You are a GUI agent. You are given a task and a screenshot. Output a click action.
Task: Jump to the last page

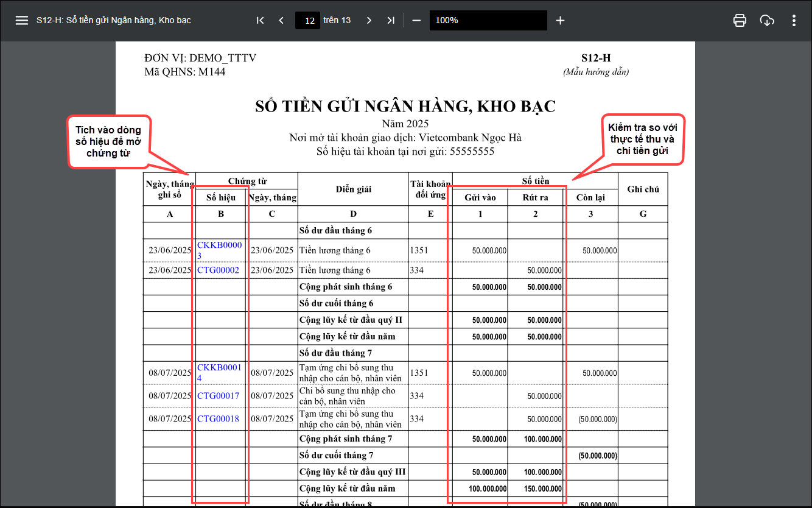click(x=391, y=20)
